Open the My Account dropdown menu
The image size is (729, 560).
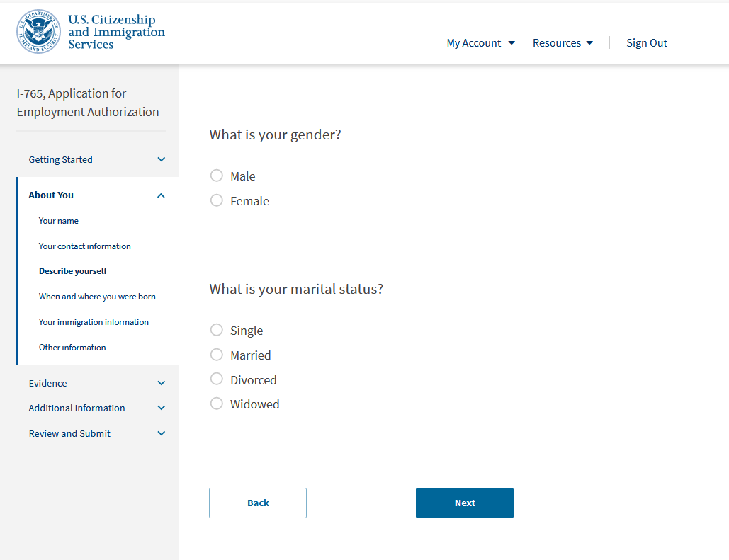coord(480,43)
